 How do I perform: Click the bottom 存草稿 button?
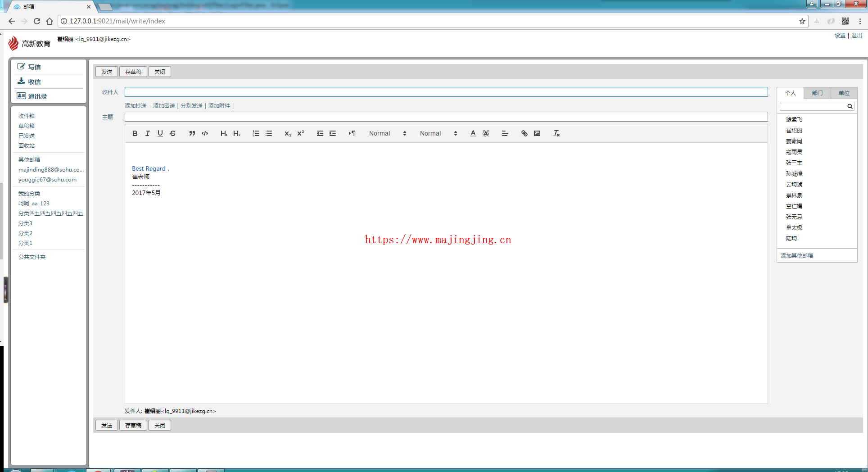133,425
